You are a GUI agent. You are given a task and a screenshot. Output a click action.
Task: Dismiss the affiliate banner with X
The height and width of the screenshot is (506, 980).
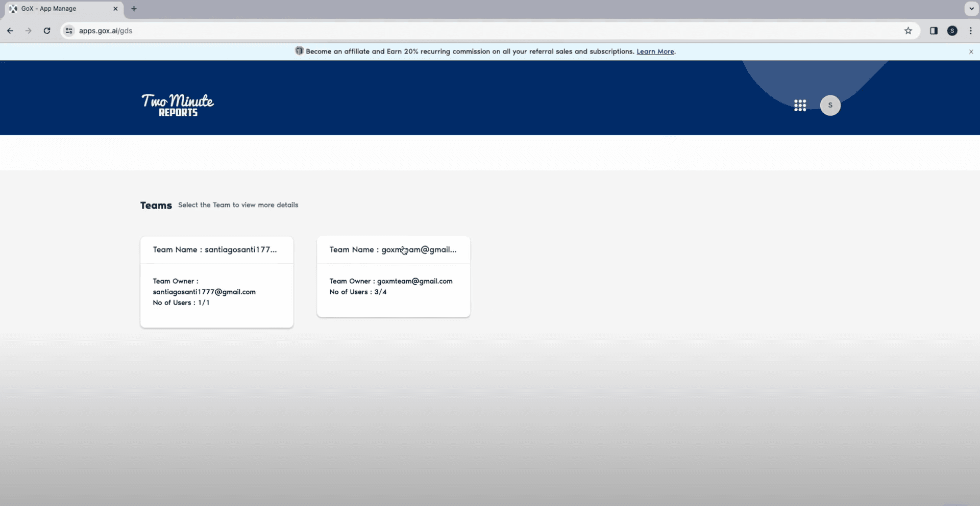[x=971, y=52]
